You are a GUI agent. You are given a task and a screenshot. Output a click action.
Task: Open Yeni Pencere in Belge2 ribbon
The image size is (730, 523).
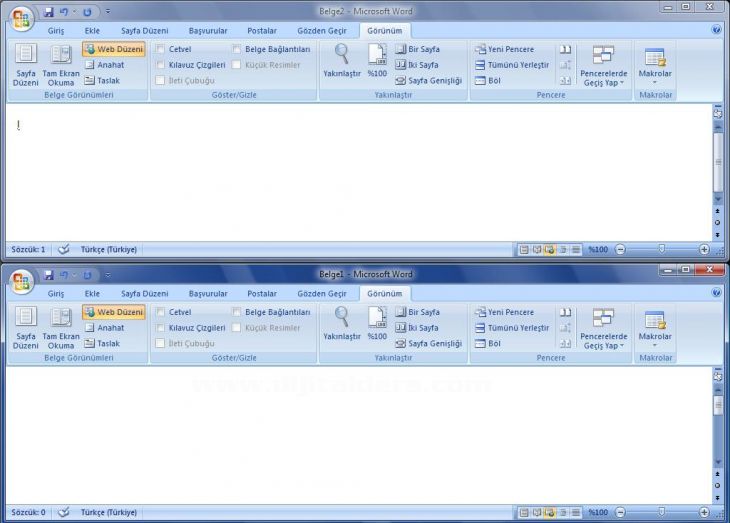(505, 49)
